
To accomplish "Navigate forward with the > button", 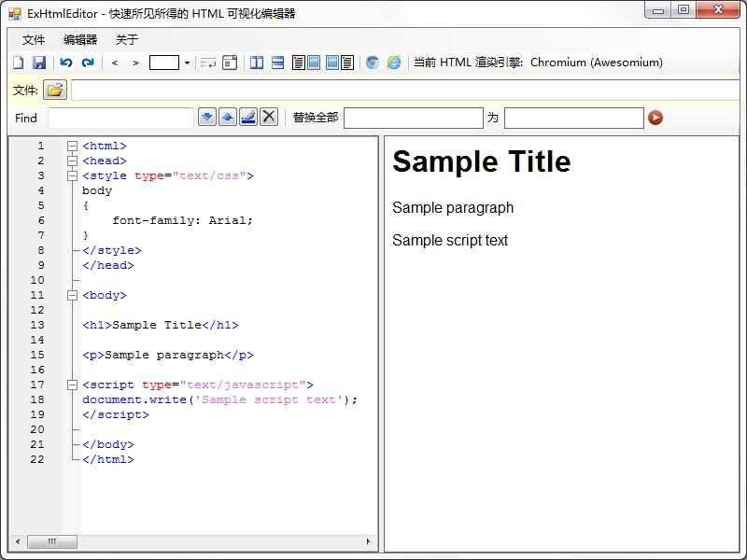I will (x=134, y=63).
